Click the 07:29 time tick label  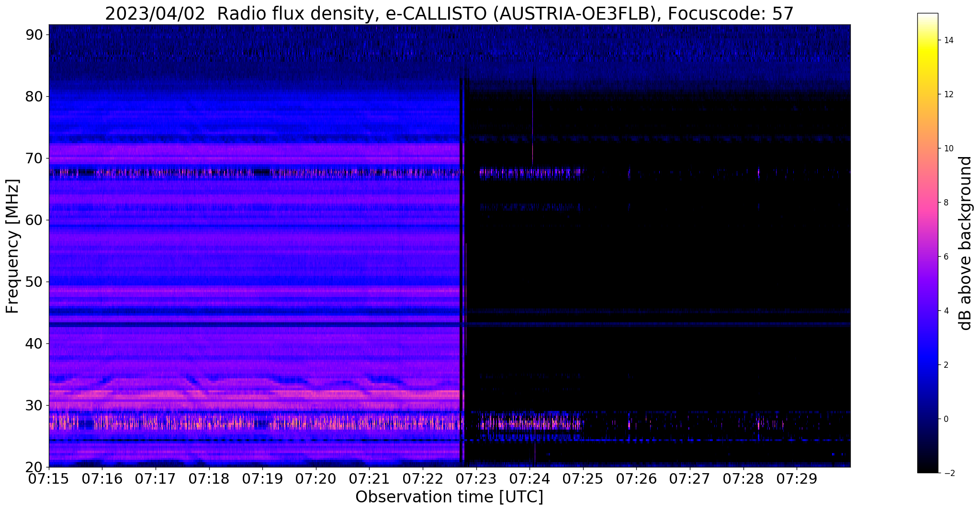pyautogui.click(x=797, y=479)
